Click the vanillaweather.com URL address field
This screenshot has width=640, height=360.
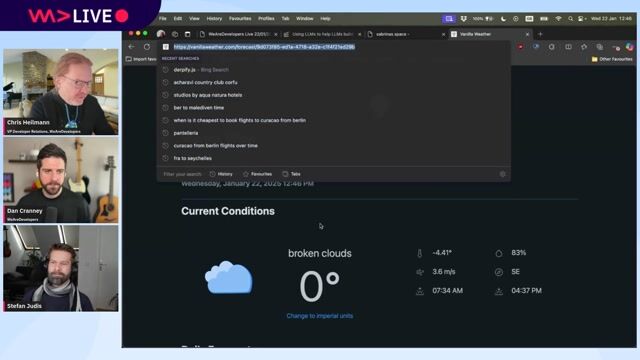coord(335,47)
